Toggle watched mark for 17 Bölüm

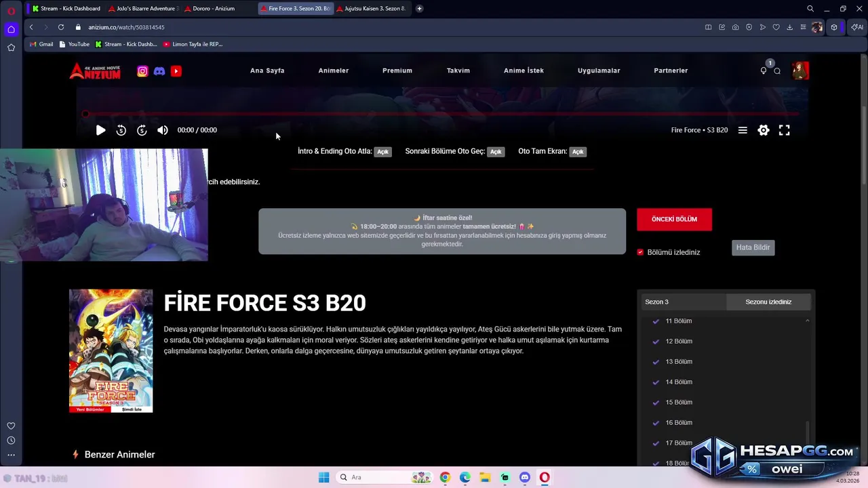pyautogui.click(x=656, y=443)
